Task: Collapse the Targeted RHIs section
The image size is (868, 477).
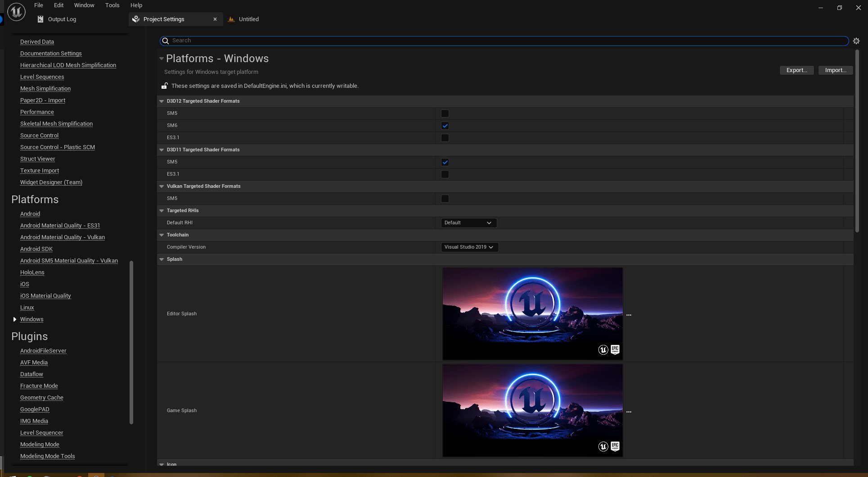Action: click(x=162, y=211)
